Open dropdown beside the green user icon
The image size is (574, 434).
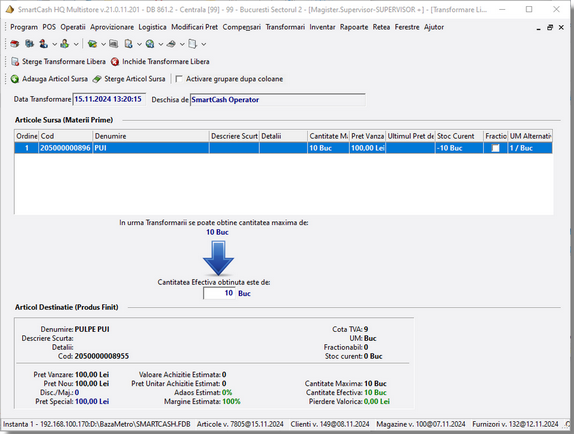pyautogui.click(x=76, y=44)
